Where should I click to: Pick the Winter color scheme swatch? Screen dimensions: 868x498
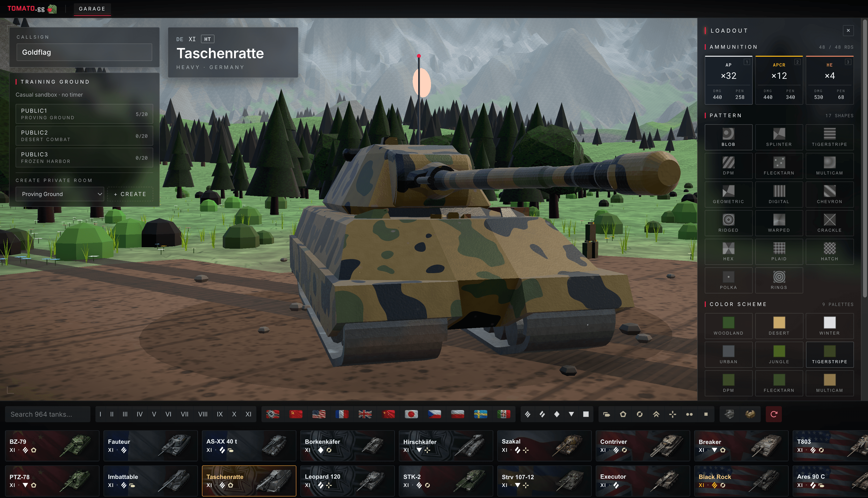pyautogui.click(x=829, y=326)
